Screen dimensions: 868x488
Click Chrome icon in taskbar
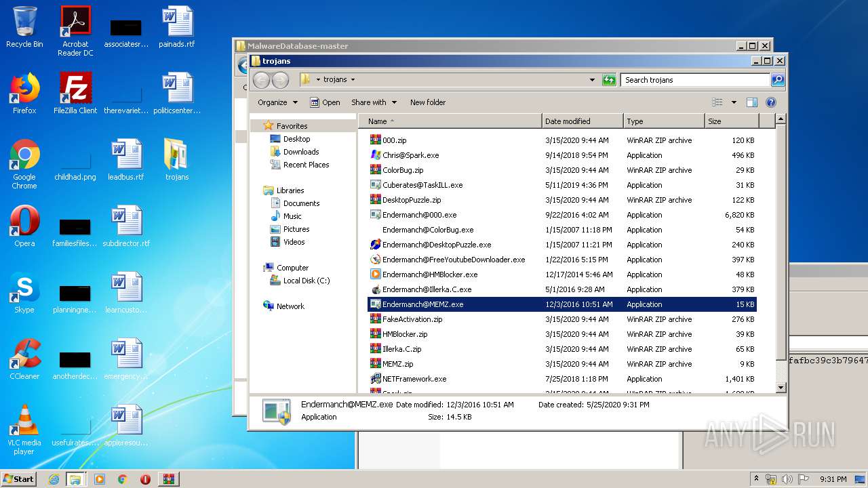[122, 479]
